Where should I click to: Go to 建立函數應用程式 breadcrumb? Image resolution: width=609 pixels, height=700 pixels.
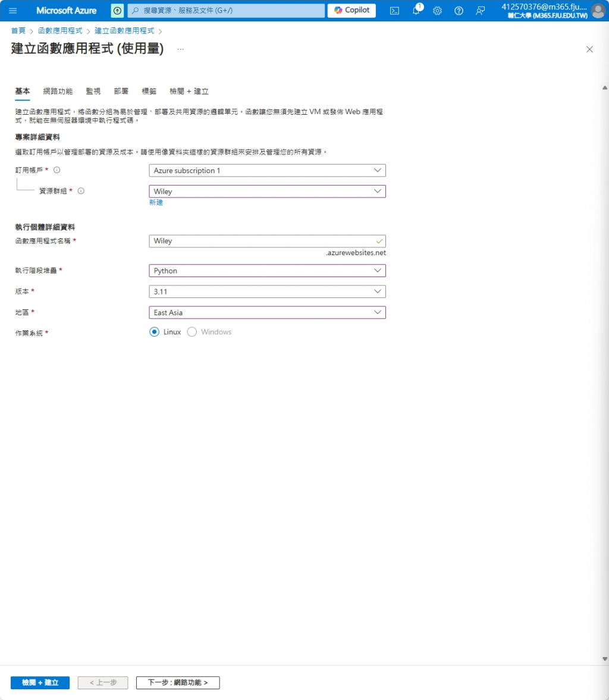coord(124,31)
